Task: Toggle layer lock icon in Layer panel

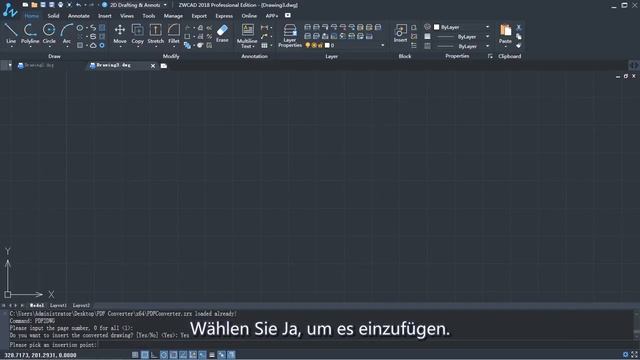Action: (320, 45)
